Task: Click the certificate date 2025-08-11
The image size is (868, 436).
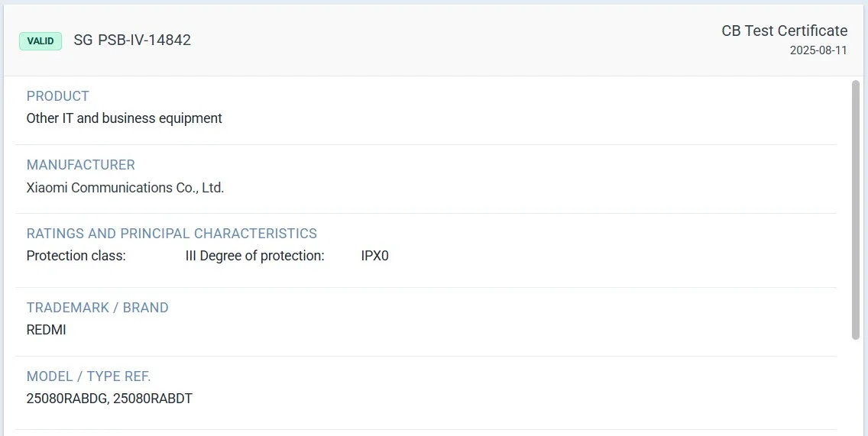Action: [x=818, y=50]
